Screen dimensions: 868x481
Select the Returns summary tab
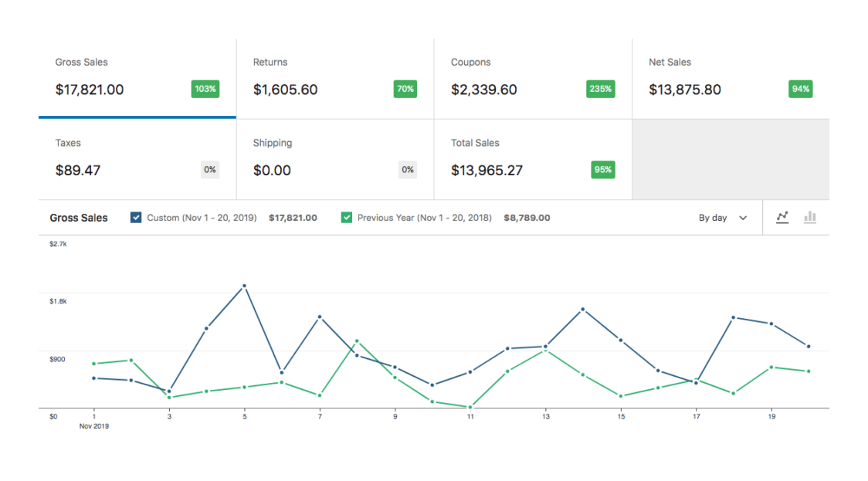click(x=334, y=78)
